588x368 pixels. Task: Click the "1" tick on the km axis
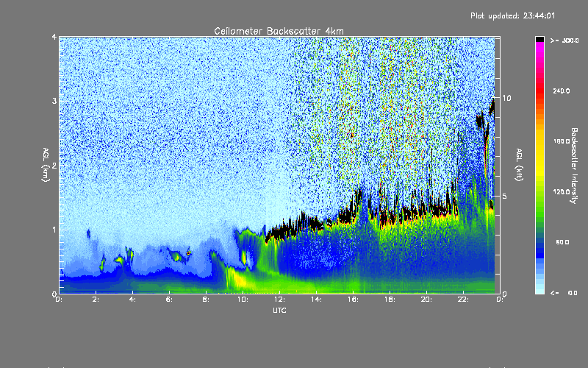pyautogui.click(x=54, y=230)
